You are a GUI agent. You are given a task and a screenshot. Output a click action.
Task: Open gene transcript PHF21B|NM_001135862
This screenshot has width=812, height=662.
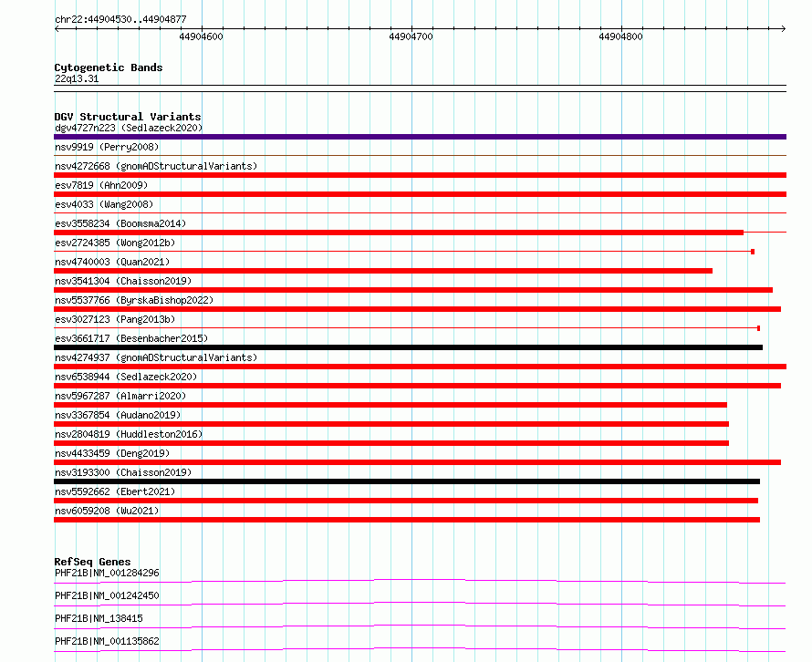[x=107, y=641]
